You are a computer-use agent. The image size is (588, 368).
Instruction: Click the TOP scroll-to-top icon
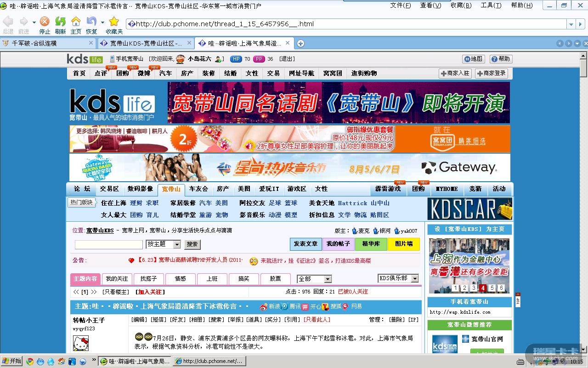coord(518,299)
